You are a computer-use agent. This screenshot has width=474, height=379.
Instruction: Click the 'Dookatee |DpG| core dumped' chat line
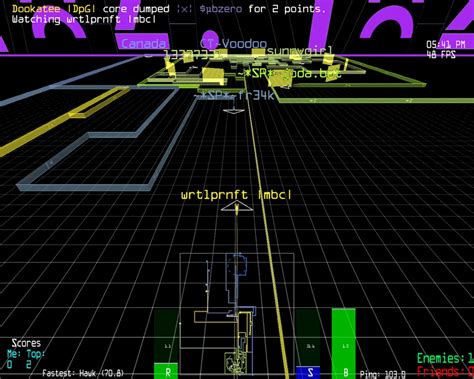pyautogui.click(x=169, y=9)
